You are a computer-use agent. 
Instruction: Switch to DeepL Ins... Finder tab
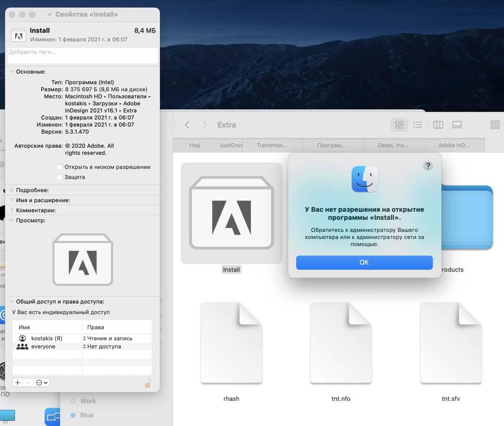pyautogui.click(x=393, y=145)
